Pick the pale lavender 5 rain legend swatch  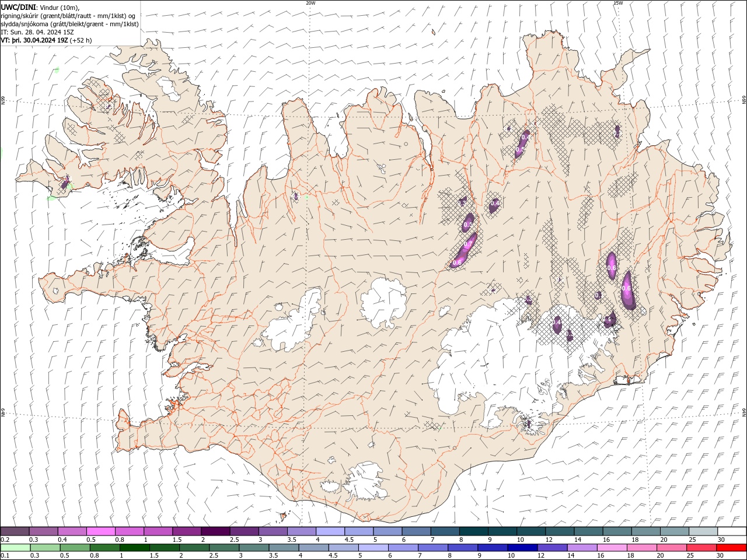click(373, 548)
